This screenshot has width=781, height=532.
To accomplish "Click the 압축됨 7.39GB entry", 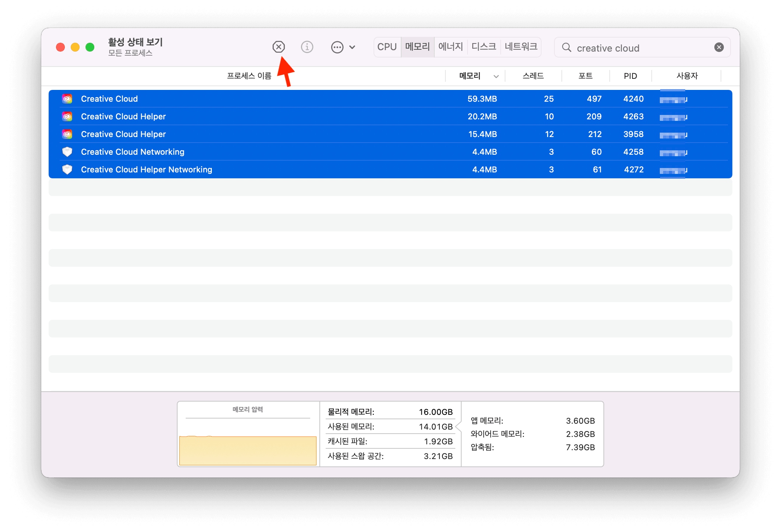I will point(533,447).
